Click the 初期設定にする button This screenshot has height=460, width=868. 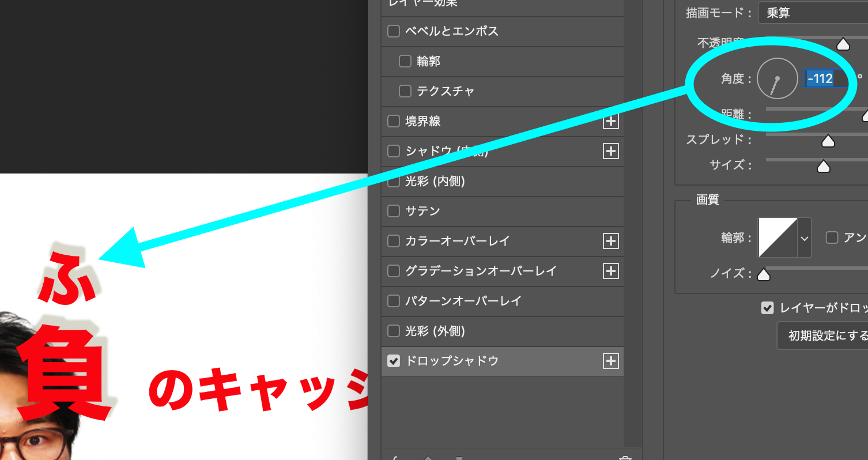point(822,335)
